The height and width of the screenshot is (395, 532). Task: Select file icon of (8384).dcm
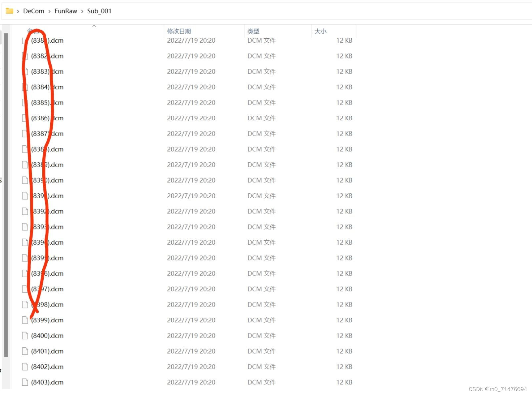pos(24,87)
